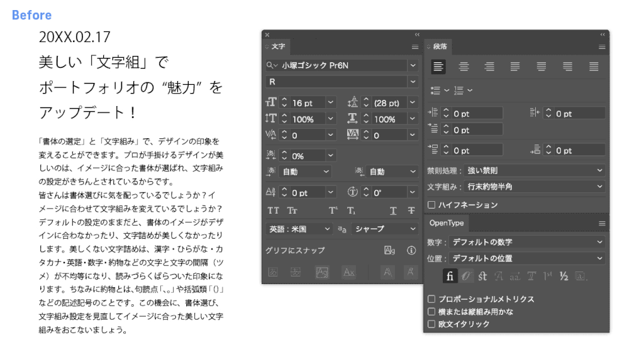Switch to 文字 panel tab
Viewport: 644px width, 362px height.
click(278, 47)
